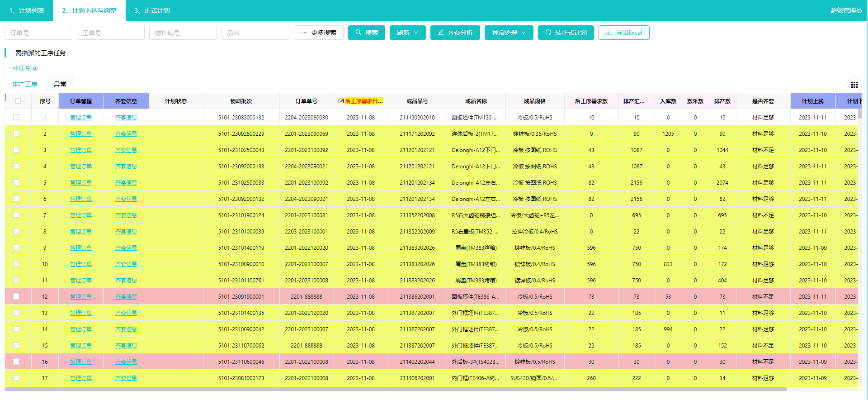Click the 物料编号 input field
The width and height of the screenshot is (868, 400).
[183, 33]
